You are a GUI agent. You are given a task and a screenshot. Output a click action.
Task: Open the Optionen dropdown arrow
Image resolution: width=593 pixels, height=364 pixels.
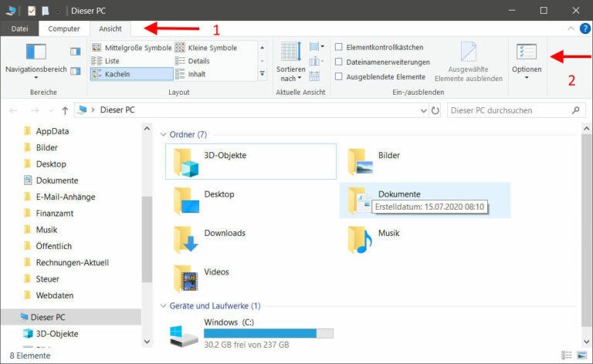[x=527, y=78]
